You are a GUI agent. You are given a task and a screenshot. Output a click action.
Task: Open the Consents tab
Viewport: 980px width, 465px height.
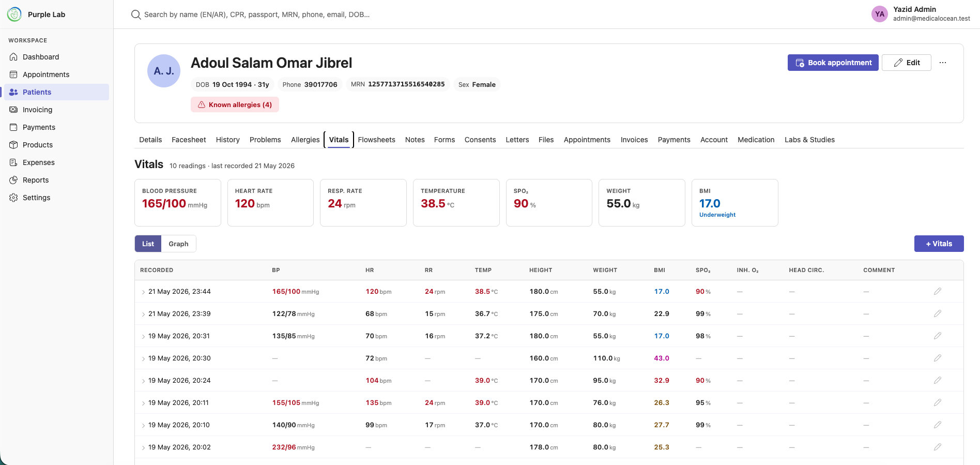coord(480,140)
